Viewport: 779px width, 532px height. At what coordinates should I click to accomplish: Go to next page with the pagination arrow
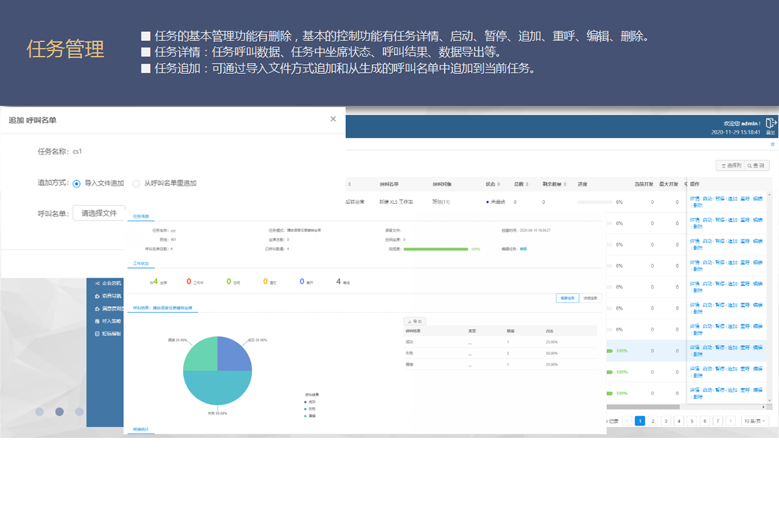click(x=731, y=420)
